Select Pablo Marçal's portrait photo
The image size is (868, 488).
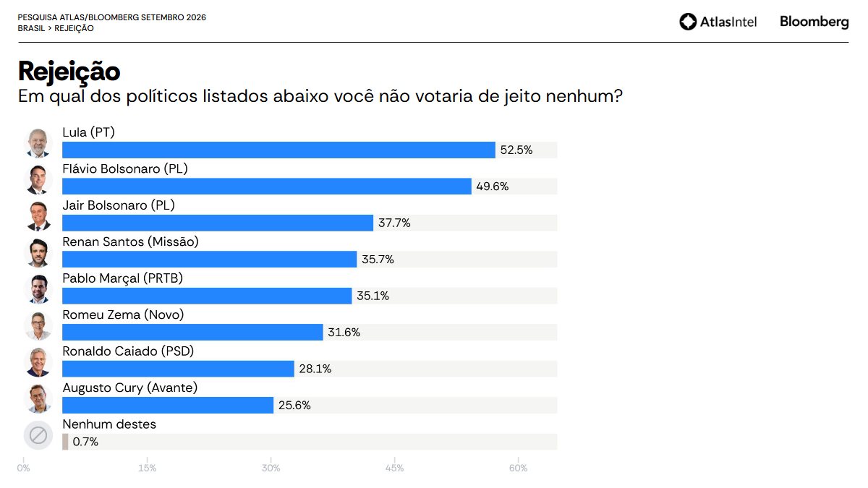click(38, 288)
